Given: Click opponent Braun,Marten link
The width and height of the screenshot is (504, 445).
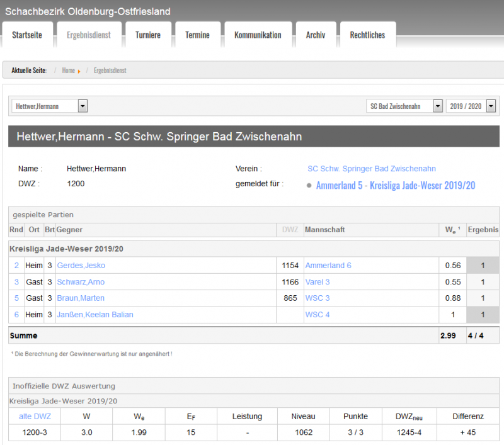Looking at the screenshot, I should pyautogui.click(x=81, y=298).
